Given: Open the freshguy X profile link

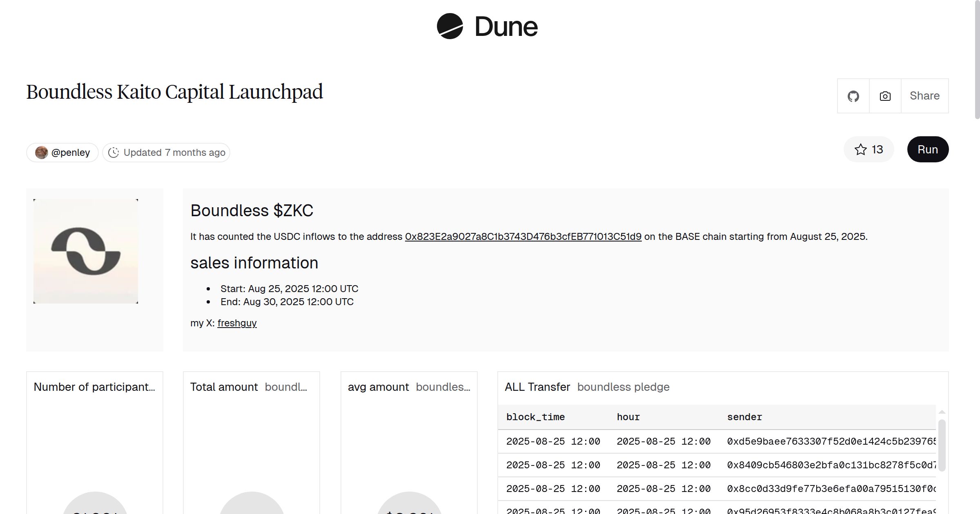Looking at the screenshot, I should 237,323.
